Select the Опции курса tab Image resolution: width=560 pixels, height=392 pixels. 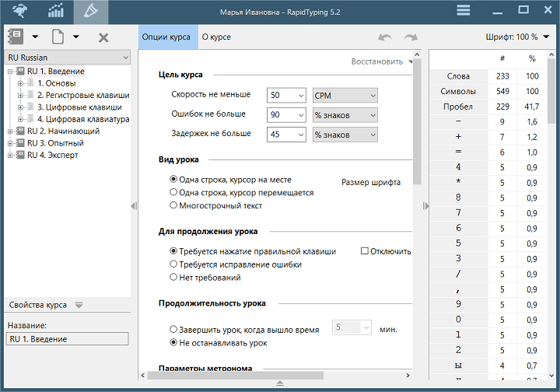tap(166, 37)
